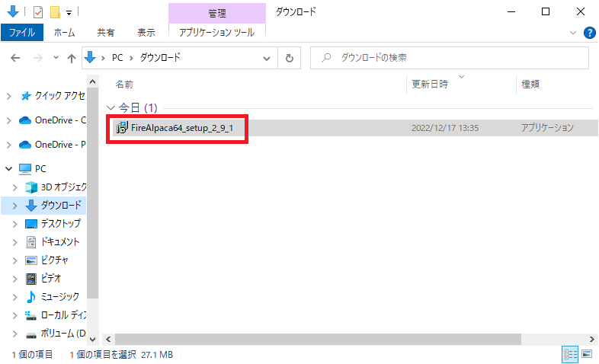Screen dimensions: 599x364
Task: Select the ビデオ folder icon
Action: click(31, 279)
